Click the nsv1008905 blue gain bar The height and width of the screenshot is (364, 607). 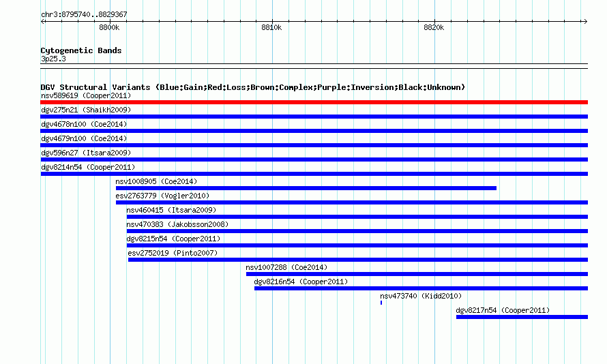(306, 188)
